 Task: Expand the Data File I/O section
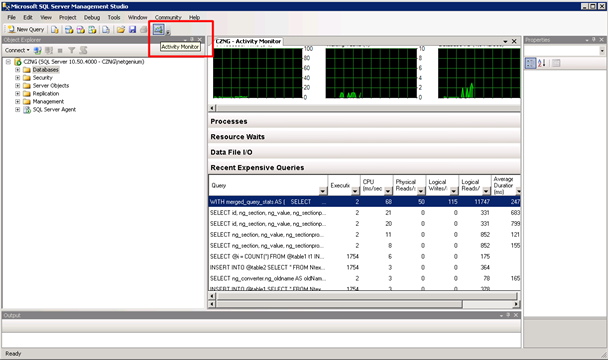tap(364, 152)
